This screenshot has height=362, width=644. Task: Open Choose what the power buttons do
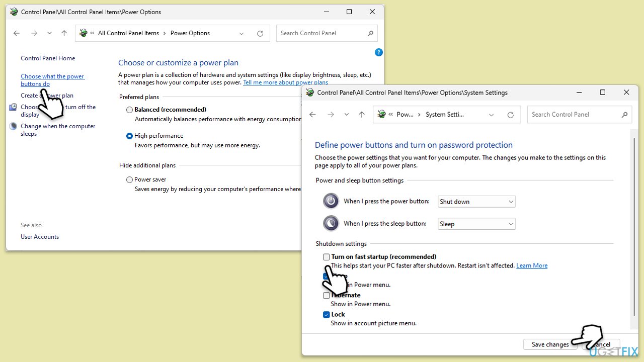point(52,80)
